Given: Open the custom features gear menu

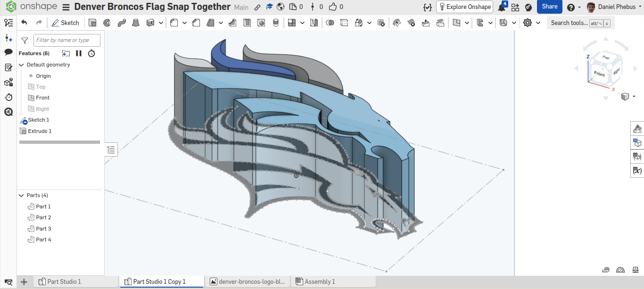Looking at the screenshot, I should [528, 23].
